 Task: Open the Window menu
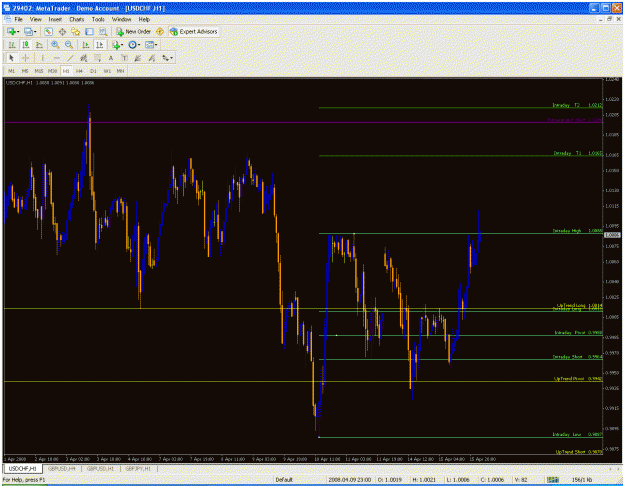(121, 19)
